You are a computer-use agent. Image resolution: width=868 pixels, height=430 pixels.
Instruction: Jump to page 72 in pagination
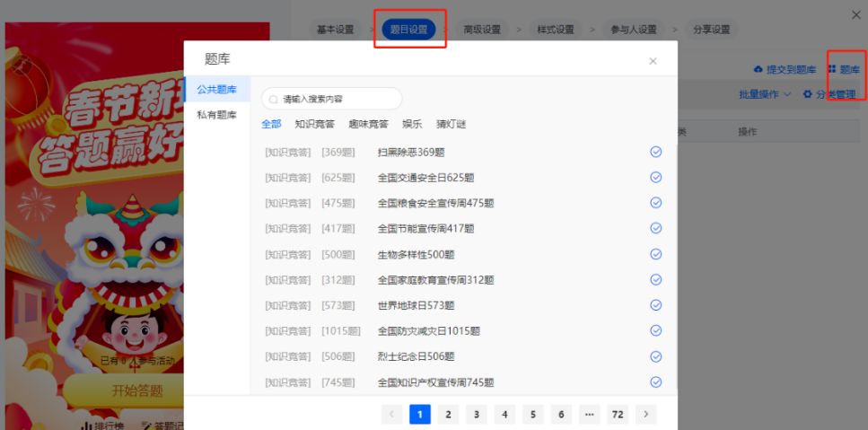tap(617, 414)
